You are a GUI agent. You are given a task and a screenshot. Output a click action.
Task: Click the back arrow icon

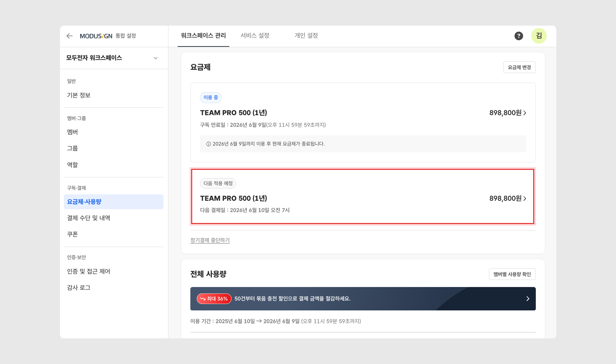(69, 36)
